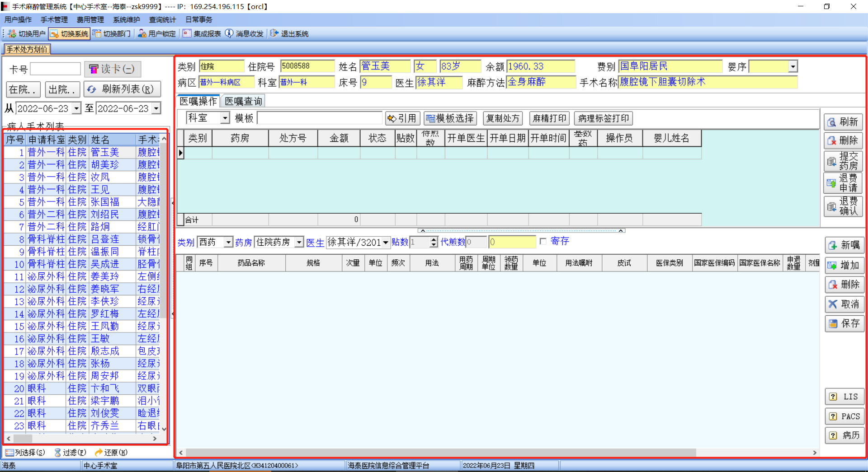Click the 退费申请 refund request button
Image resolution: width=868 pixels, height=472 pixels.
843,183
